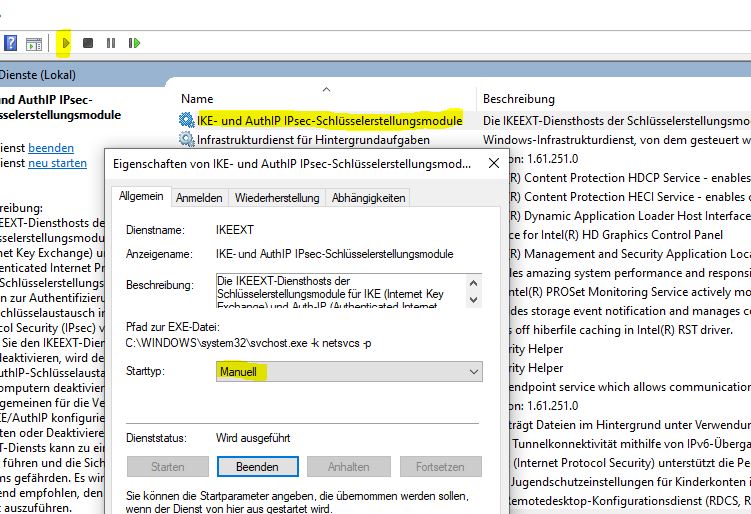Click the IKEEXT Dienstname value
This screenshot has width=751, height=514.
235,230
